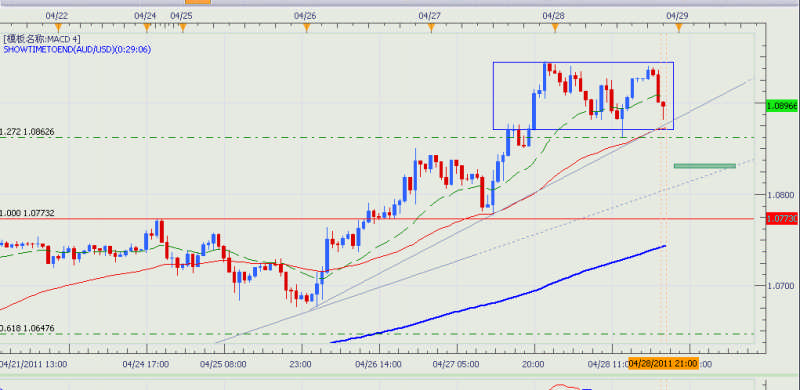Click the 04/24 17:00 time axis label

pos(145,364)
